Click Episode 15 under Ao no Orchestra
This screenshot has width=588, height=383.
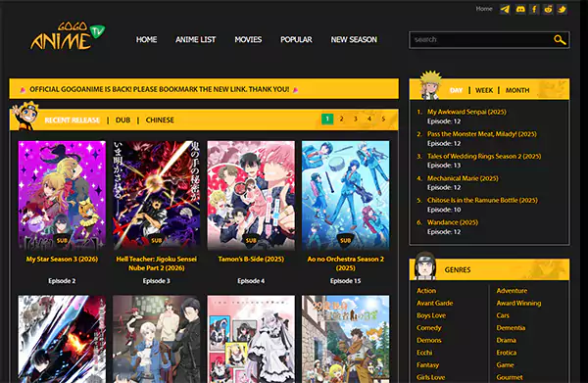coord(345,281)
